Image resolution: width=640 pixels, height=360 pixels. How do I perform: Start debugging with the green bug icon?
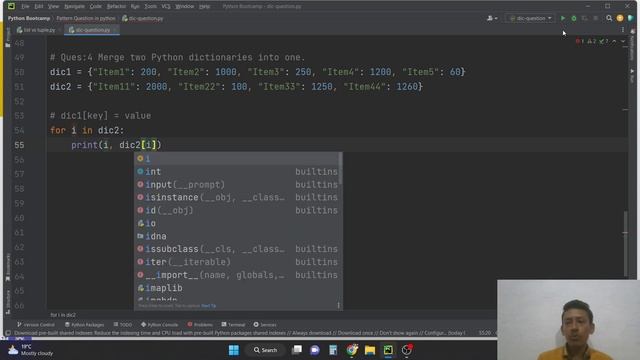coord(574,18)
